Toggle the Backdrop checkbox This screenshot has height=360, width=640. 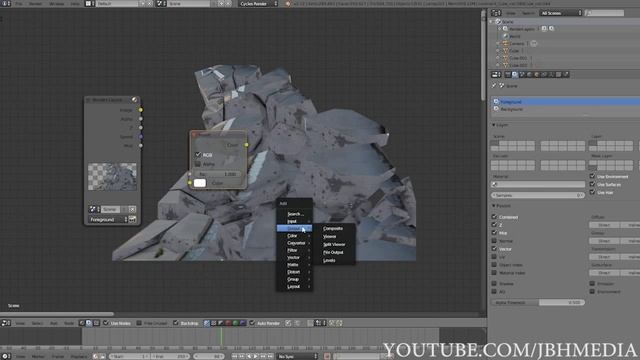click(176, 323)
